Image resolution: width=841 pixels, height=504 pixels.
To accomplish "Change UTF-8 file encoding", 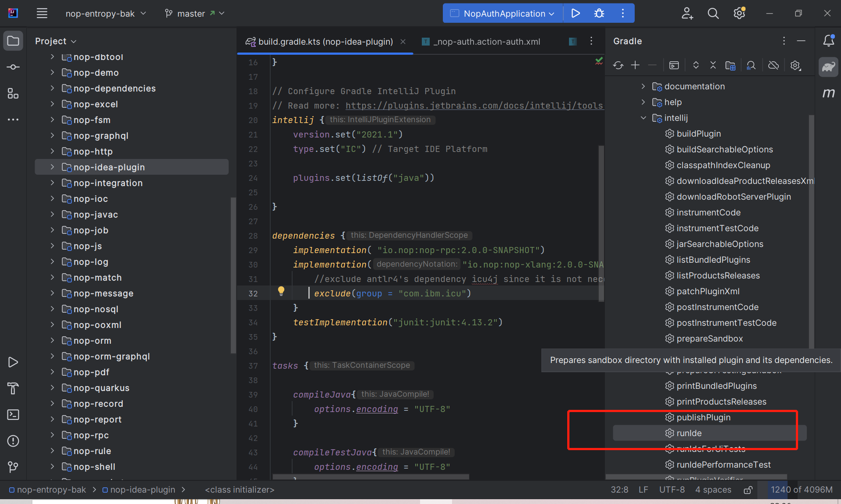I will point(672,490).
